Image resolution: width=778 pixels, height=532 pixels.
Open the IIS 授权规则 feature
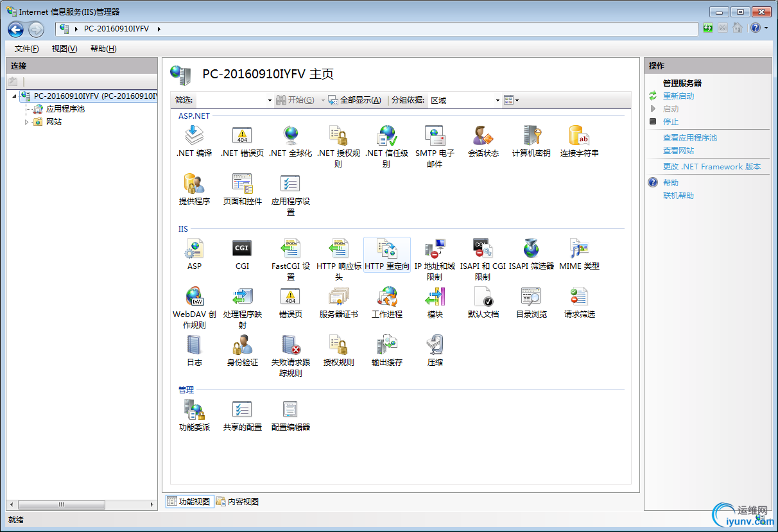tap(338, 350)
